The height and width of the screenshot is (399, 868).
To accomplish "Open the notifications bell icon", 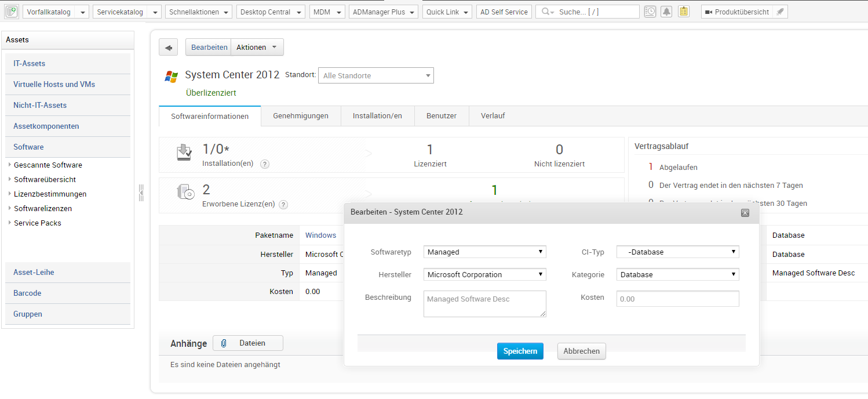I will pyautogui.click(x=666, y=12).
